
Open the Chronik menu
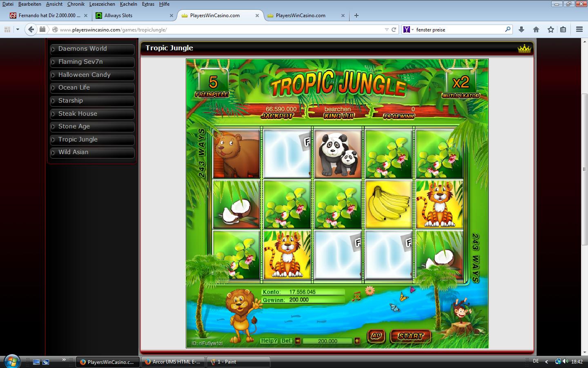click(76, 4)
